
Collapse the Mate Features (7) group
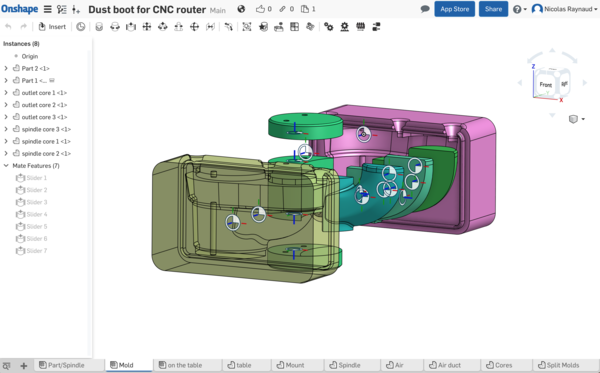6,166
